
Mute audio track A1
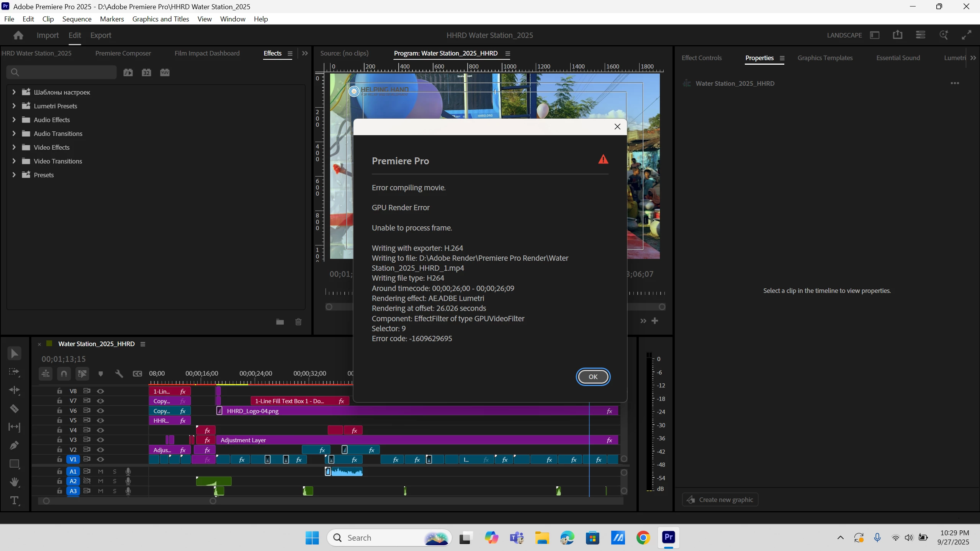[100, 471]
